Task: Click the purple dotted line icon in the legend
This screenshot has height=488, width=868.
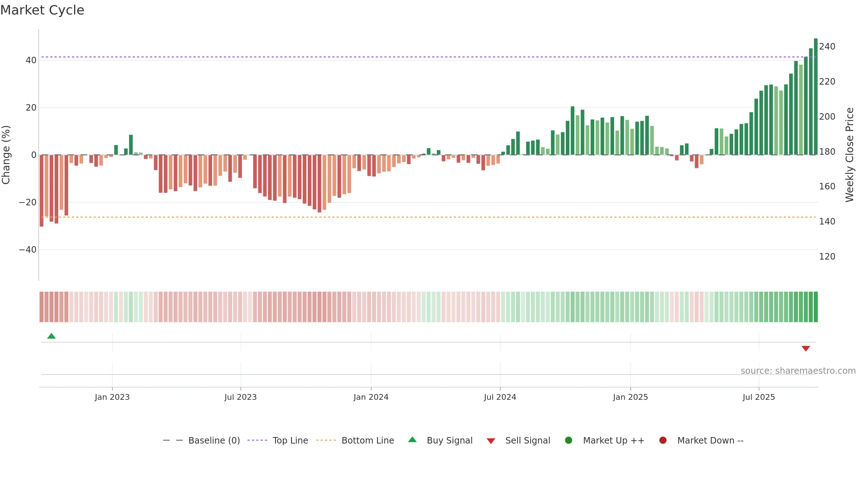Action: click(257, 440)
